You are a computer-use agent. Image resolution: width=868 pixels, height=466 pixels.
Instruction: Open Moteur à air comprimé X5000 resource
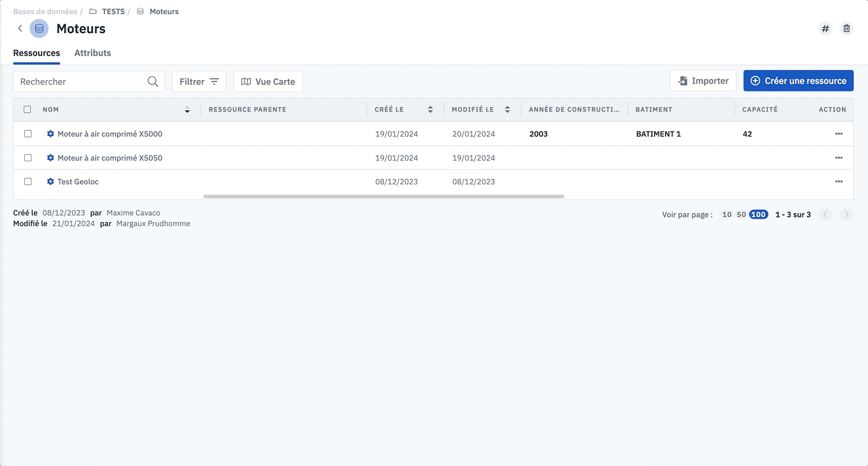tap(110, 134)
